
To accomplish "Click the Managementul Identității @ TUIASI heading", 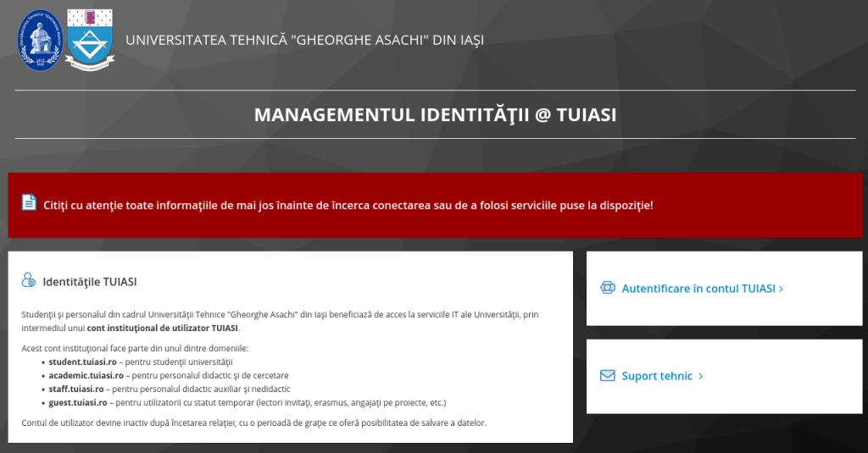I will pos(435,114).
